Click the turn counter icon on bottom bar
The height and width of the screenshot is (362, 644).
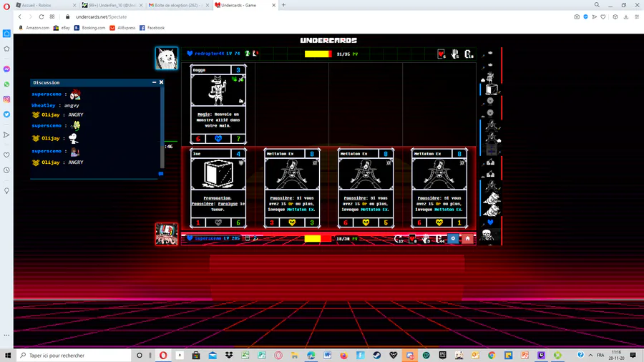click(399, 239)
